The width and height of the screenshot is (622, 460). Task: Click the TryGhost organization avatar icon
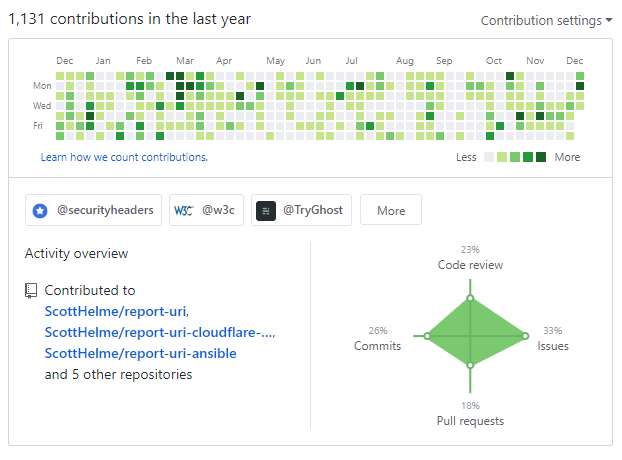pyautogui.click(x=266, y=211)
